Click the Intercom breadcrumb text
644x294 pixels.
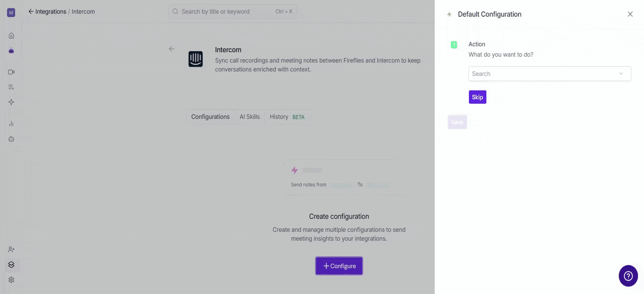(83, 12)
